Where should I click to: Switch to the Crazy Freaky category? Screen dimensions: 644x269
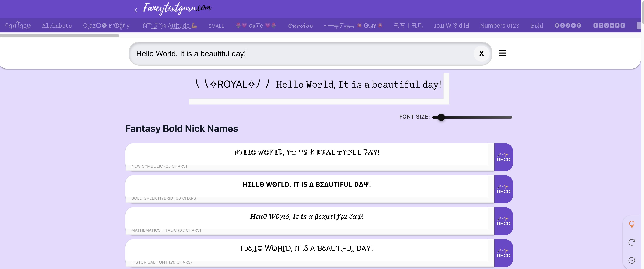106,26
